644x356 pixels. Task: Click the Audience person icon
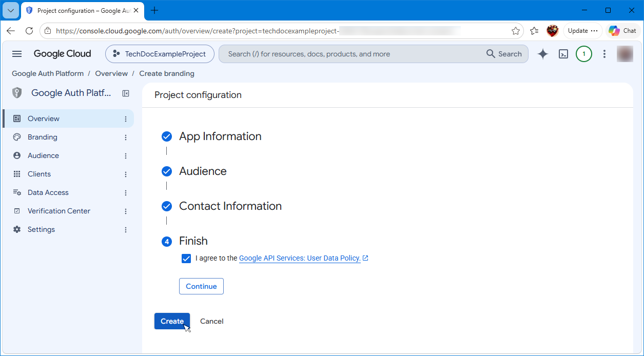click(x=17, y=155)
